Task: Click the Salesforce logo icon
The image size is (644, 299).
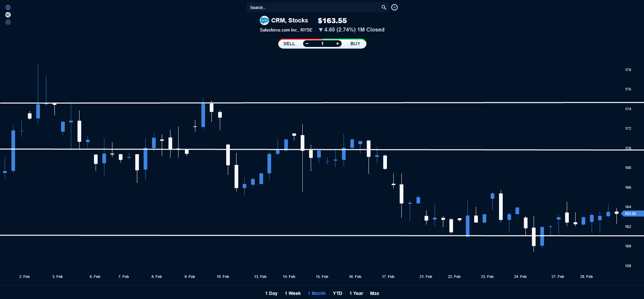Action: 264,21
